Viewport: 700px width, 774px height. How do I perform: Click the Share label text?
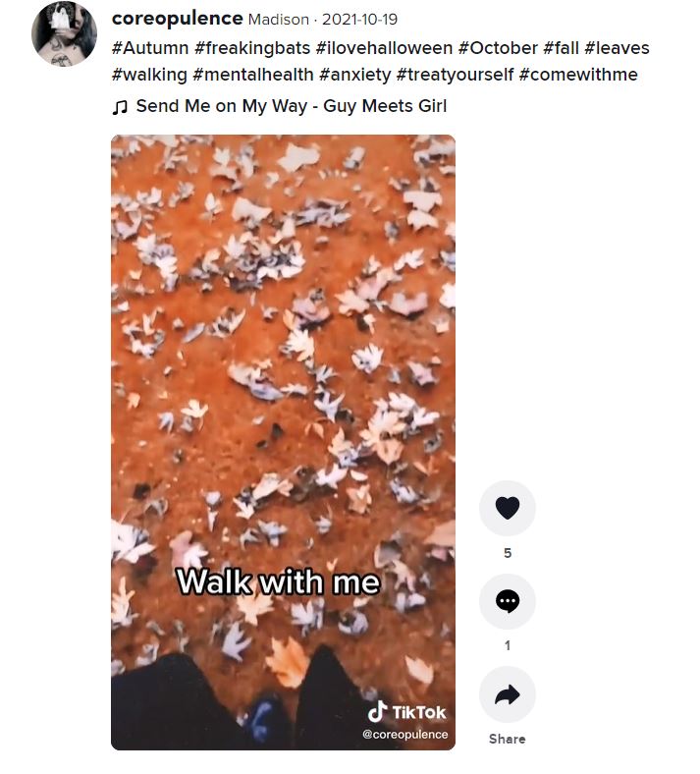point(508,739)
